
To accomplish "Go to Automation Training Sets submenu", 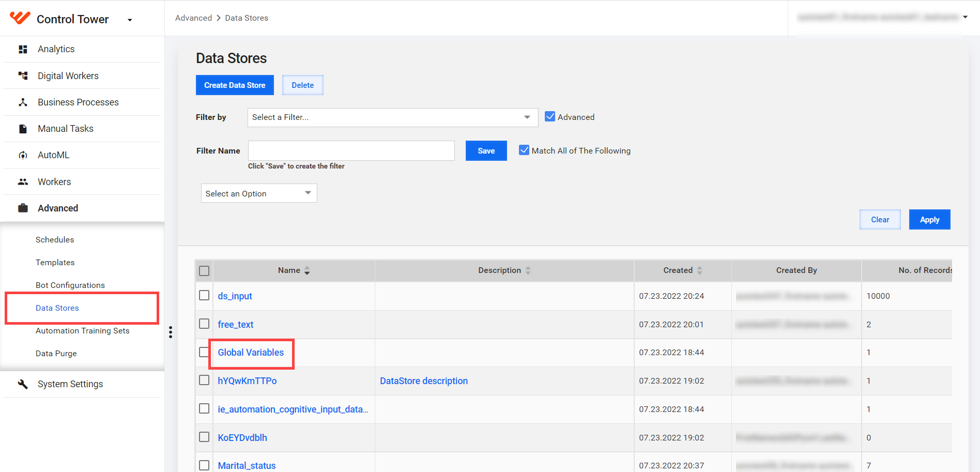I will tap(83, 331).
